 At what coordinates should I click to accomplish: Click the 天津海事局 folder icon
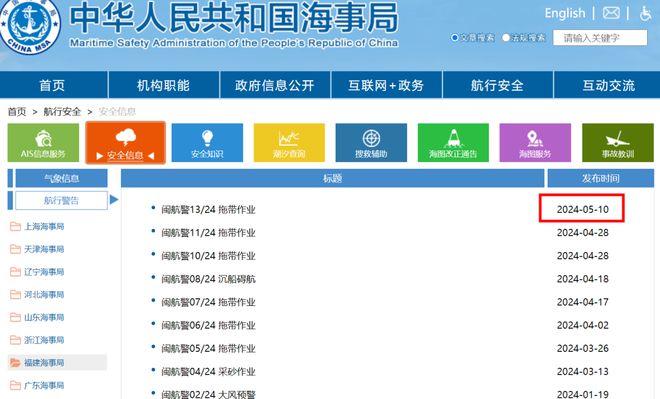15,250
